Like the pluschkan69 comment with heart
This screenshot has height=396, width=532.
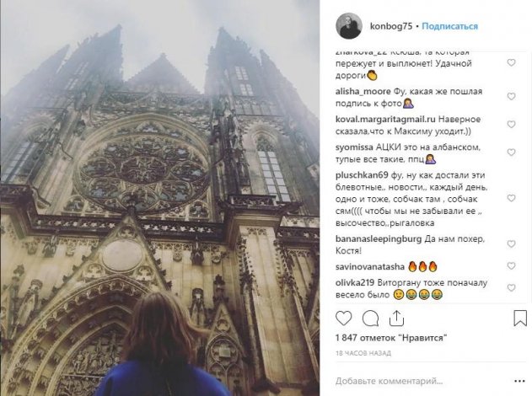click(511, 198)
